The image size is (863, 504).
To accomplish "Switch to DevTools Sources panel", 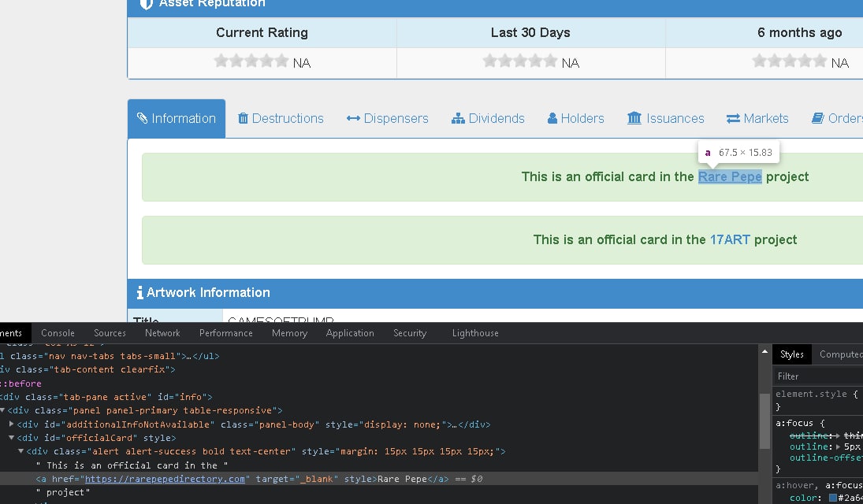I will click(x=110, y=333).
